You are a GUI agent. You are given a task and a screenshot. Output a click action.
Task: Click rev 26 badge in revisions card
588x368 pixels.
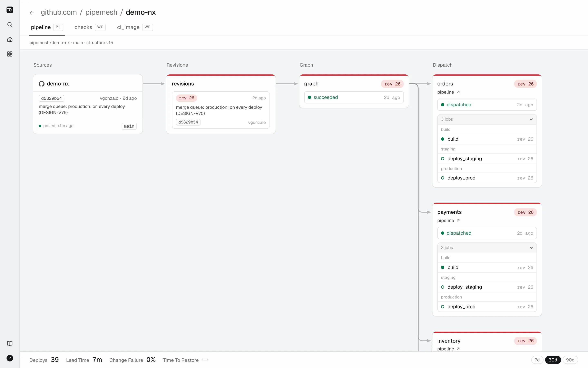click(x=186, y=98)
